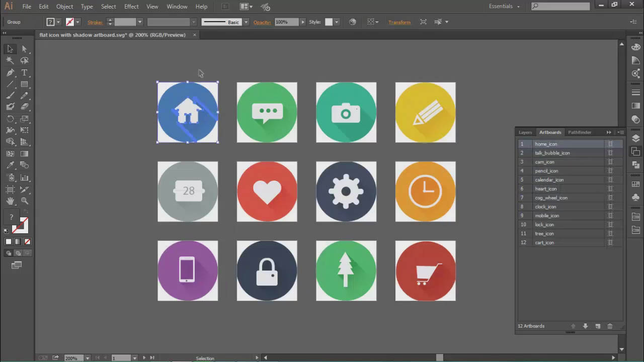Image resolution: width=644 pixels, height=362 pixels.
Task: Select the Type tool
Action: point(24,73)
